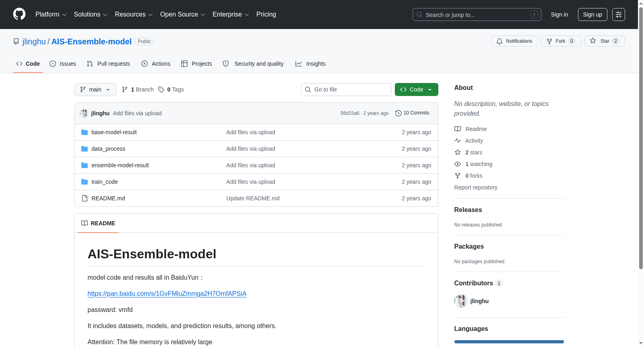This screenshot has height=347, width=644.
Task: Open the data_process folder name
Action: (x=109, y=149)
